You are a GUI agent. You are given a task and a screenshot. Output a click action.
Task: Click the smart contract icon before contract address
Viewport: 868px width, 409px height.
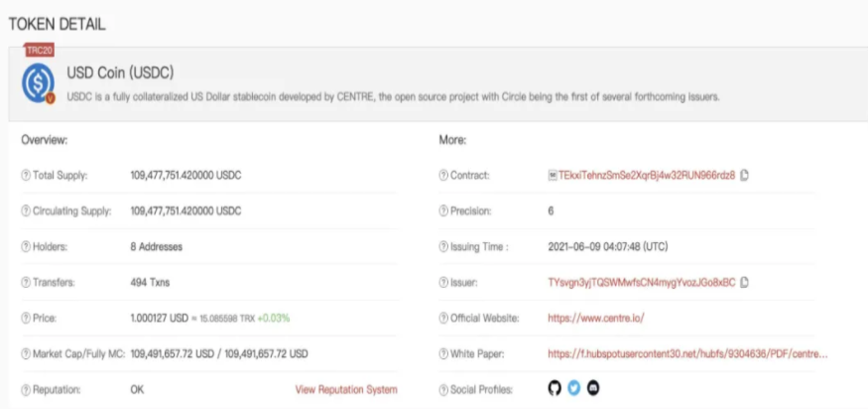pos(552,176)
